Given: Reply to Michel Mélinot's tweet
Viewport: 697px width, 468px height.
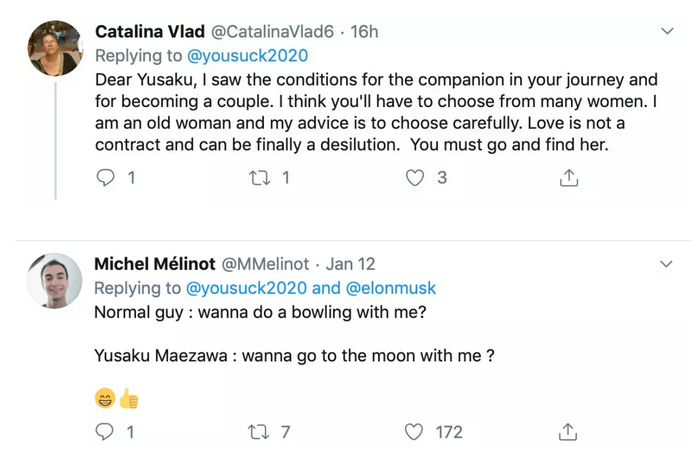Looking at the screenshot, I should [104, 432].
